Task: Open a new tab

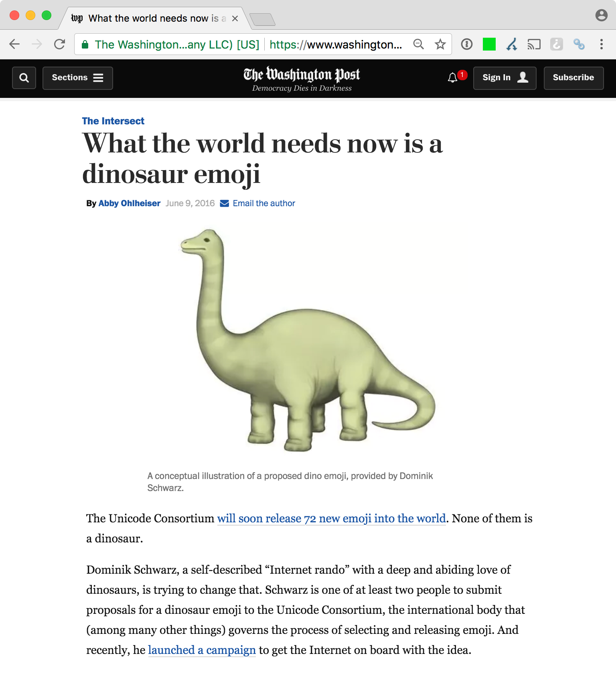Action: [262, 19]
